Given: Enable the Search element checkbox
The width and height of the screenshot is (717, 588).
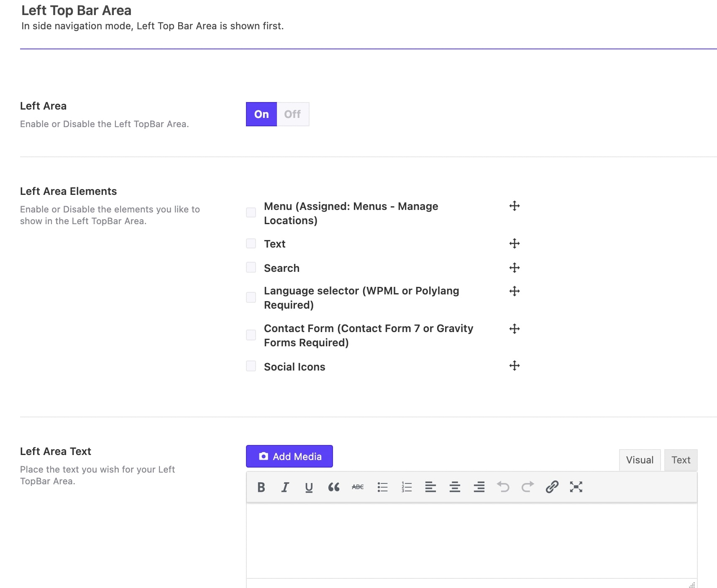Looking at the screenshot, I should [251, 268].
